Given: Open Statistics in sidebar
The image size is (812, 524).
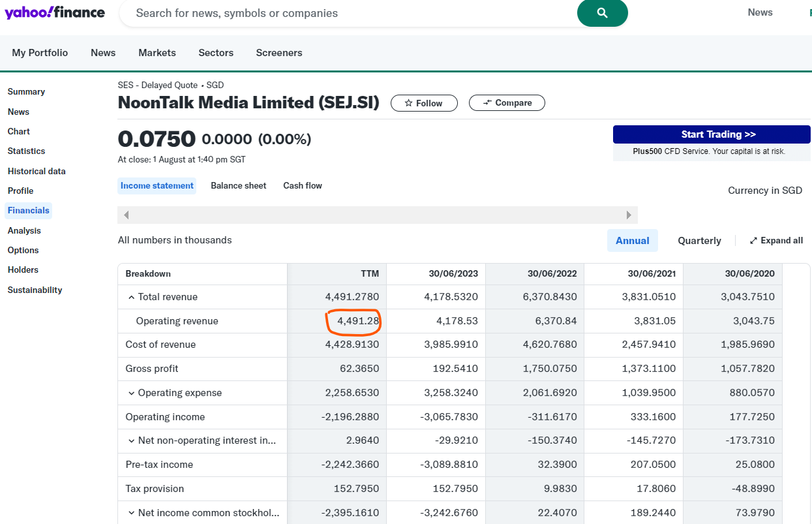Looking at the screenshot, I should (26, 151).
